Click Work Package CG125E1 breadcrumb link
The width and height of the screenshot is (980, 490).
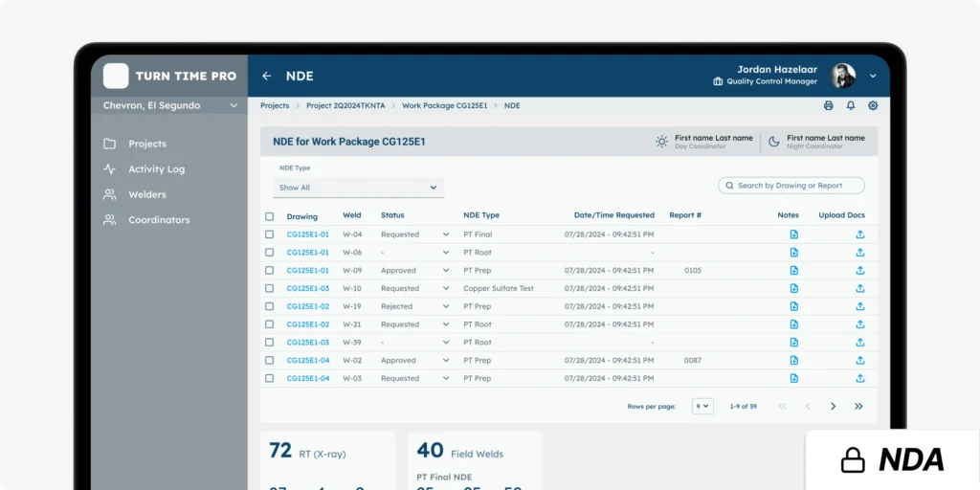(x=444, y=106)
